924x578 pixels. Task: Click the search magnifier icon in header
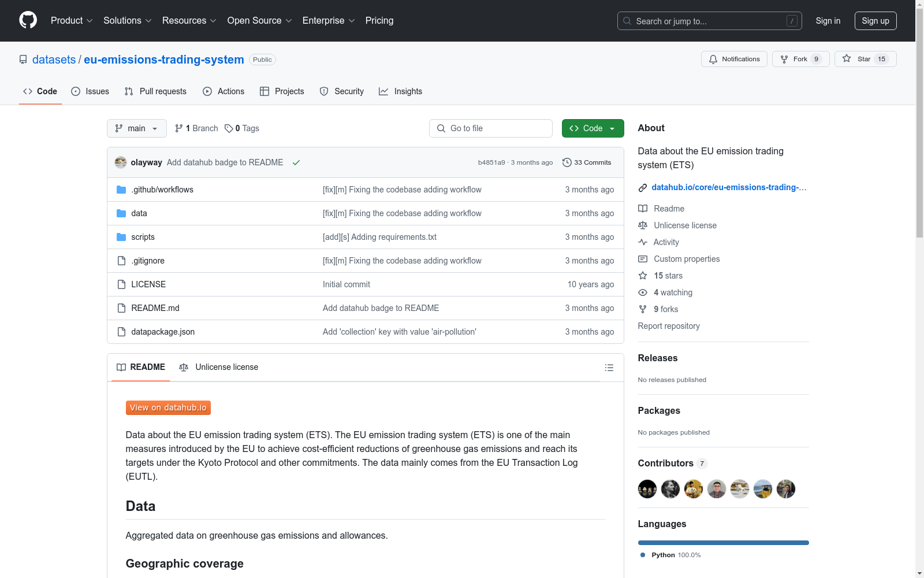click(627, 21)
